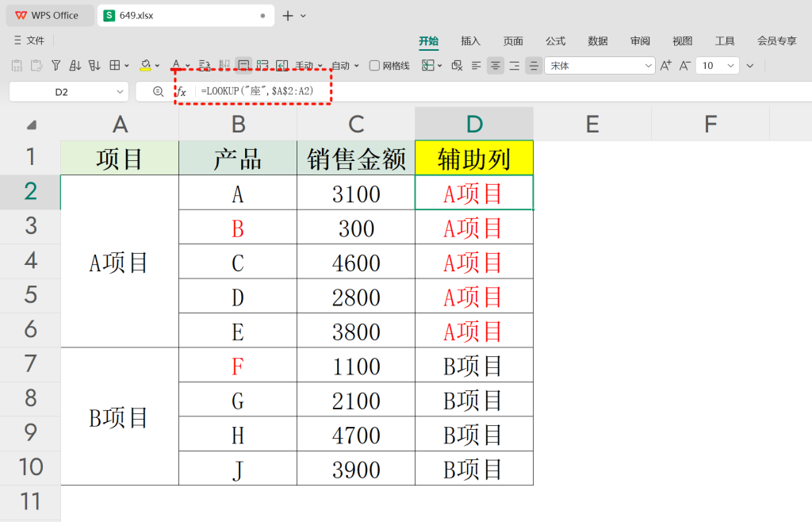Select cell with value 4600

pos(356,262)
